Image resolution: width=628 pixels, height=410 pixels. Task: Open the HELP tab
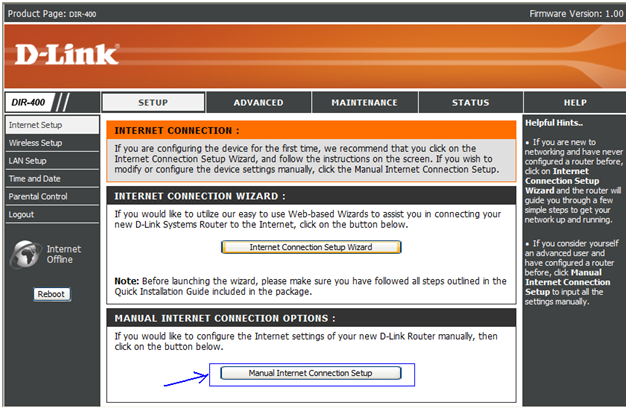[x=575, y=102]
